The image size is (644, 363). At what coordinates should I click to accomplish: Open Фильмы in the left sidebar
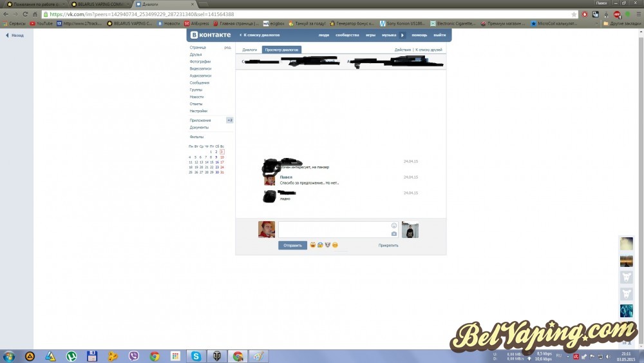pos(196,137)
